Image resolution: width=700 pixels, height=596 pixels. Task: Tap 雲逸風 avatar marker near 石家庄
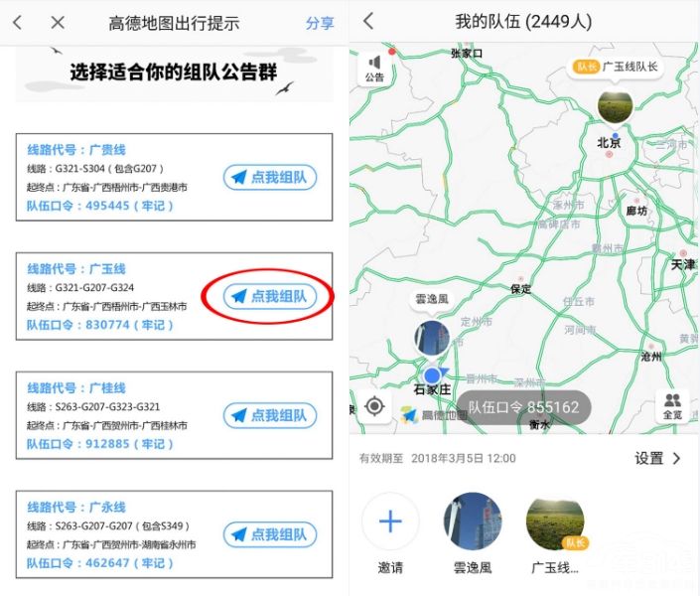(432, 338)
